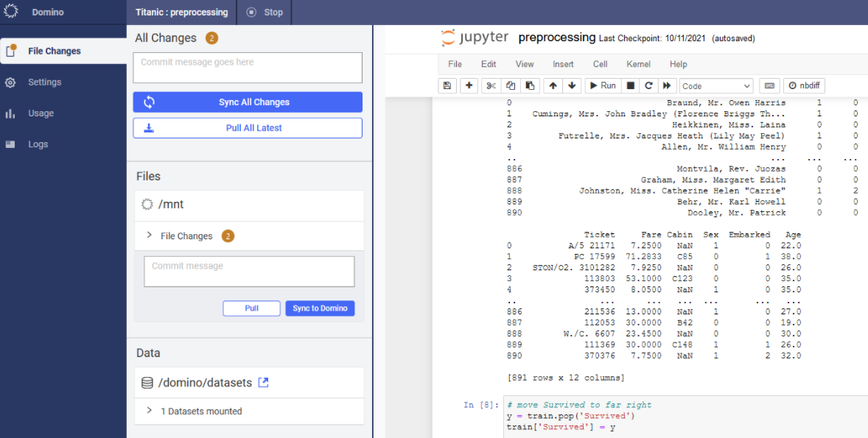Click the 'Embarked' column header
This screenshot has width=868, height=438.
[749, 235]
